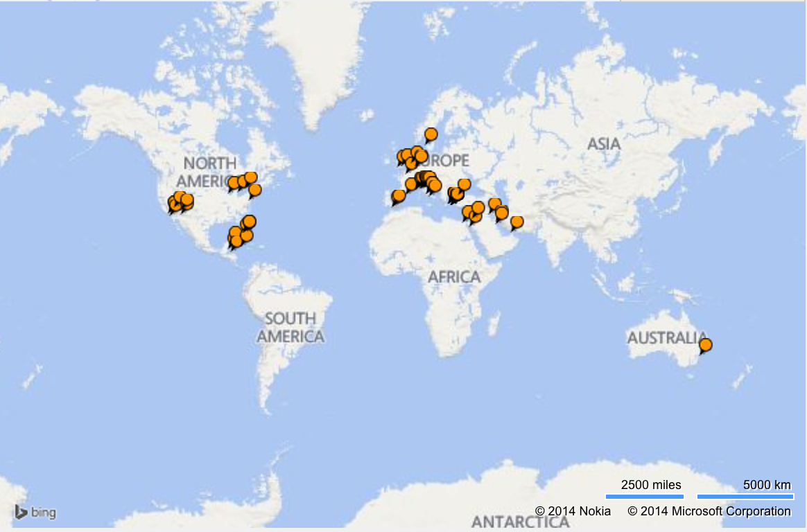Click the SOUTH AMERICA continent label
Viewport: 807px width, 532px height.
(290, 328)
